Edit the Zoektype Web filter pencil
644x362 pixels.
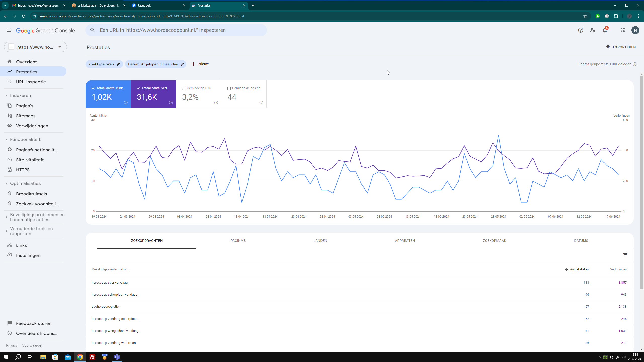118,64
